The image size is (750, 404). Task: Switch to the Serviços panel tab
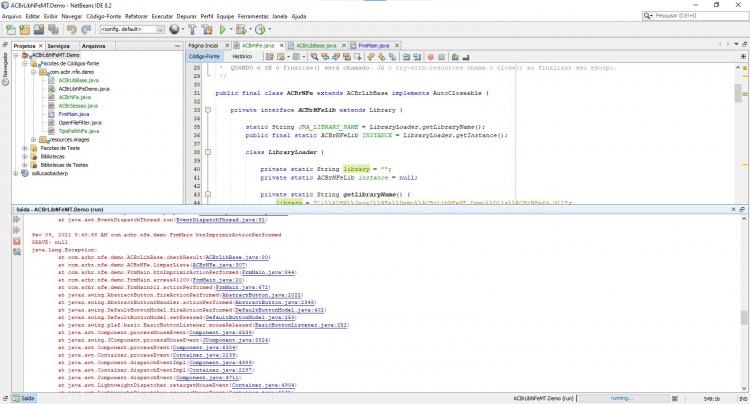[x=59, y=46]
